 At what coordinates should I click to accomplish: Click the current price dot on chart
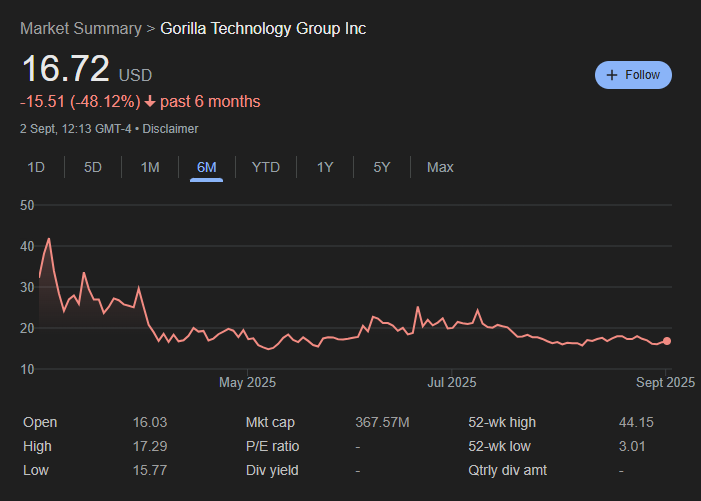tap(667, 341)
